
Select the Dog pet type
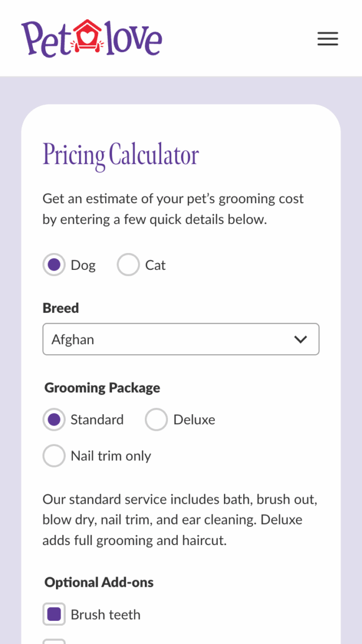[x=54, y=265]
